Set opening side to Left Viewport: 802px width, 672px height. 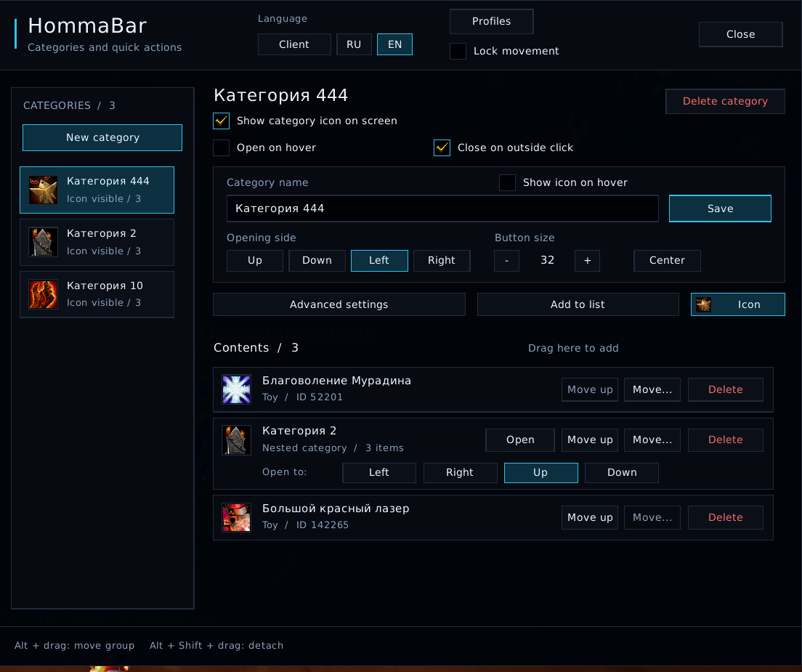379,260
